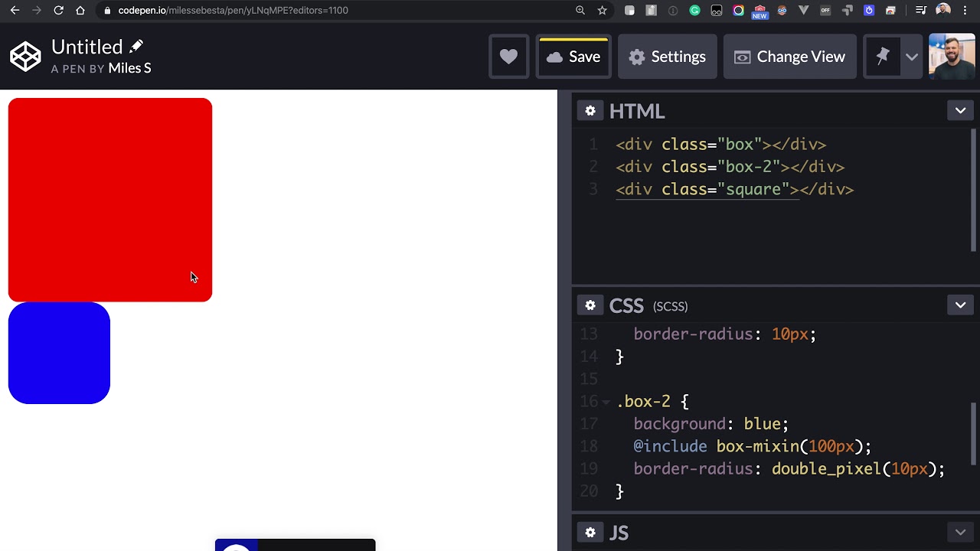Open the Chrome three-dot menu
This screenshot has height=551, width=980.
[965, 11]
